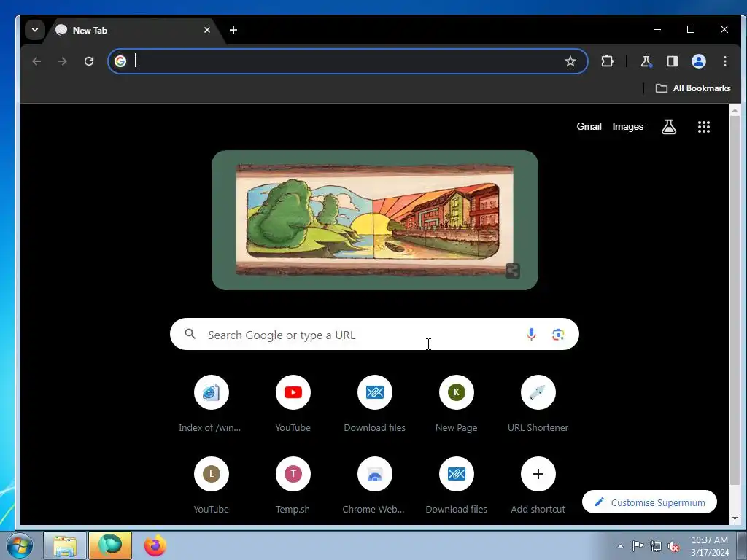Click the Google icon in address bar

coord(120,61)
